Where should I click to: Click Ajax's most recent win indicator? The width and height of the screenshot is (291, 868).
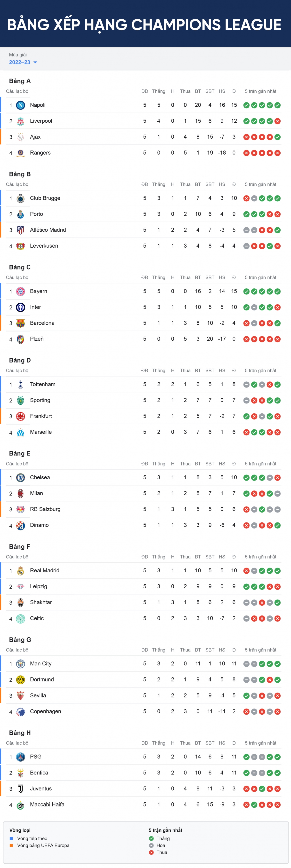(x=277, y=137)
